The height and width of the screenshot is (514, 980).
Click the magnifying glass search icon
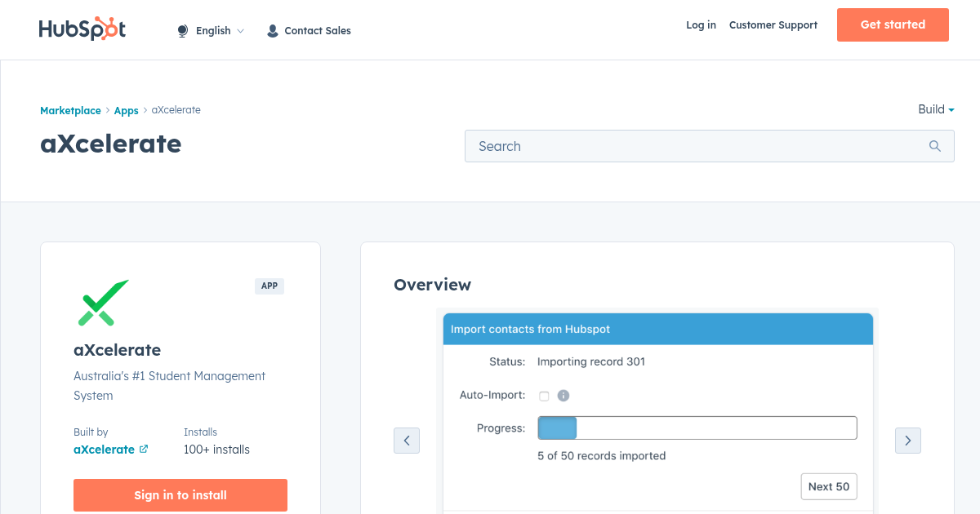pyautogui.click(x=934, y=145)
